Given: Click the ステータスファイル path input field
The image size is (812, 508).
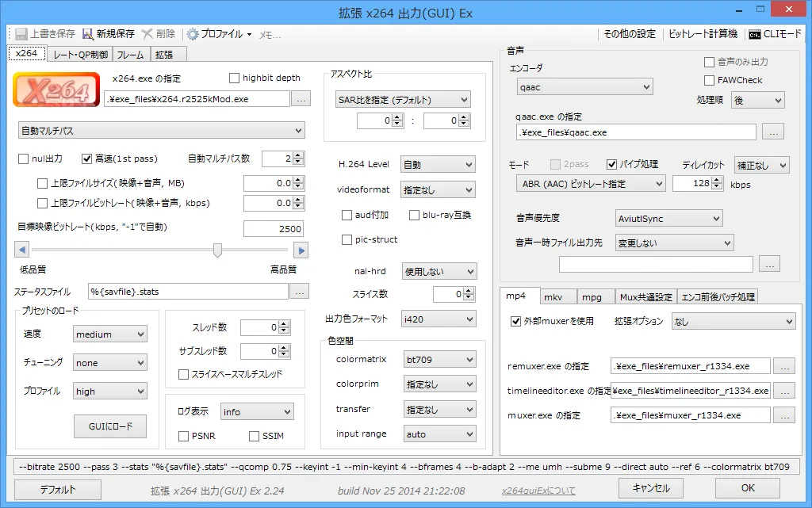Looking at the screenshot, I should (x=190, y=291).
